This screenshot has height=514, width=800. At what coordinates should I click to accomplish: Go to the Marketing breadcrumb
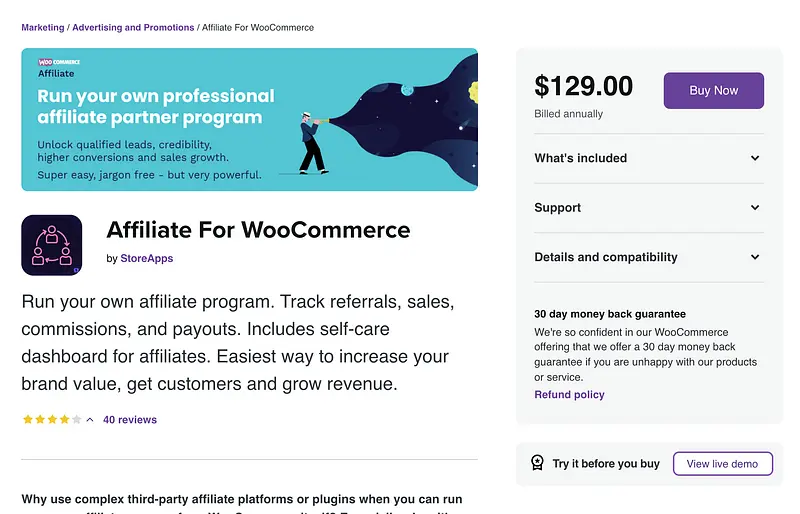42,28
